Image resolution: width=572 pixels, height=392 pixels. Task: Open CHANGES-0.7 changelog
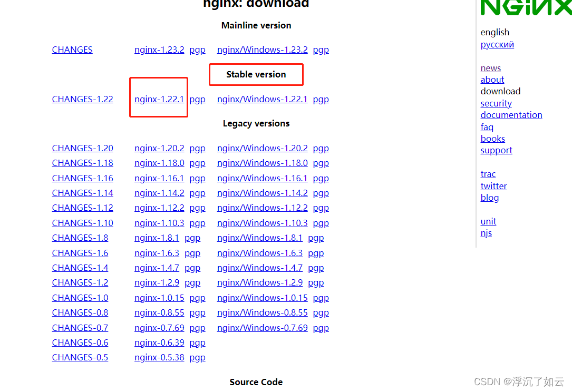point(80,328)
